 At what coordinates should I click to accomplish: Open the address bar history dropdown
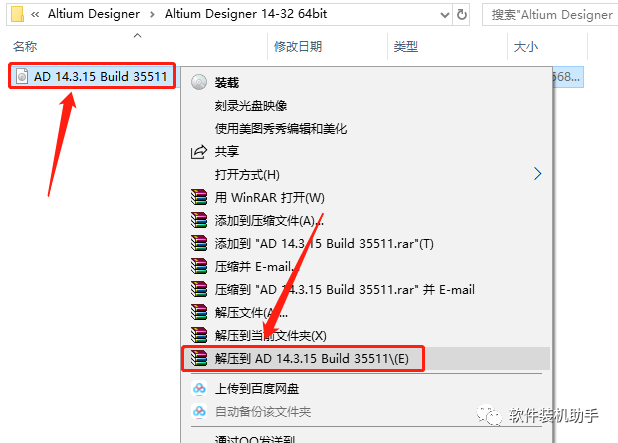445,15
